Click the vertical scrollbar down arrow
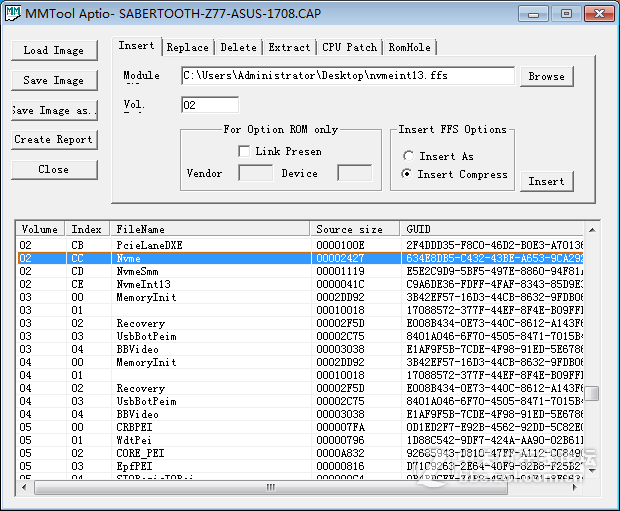The image size is (620, 511). (x=592, y=471)
